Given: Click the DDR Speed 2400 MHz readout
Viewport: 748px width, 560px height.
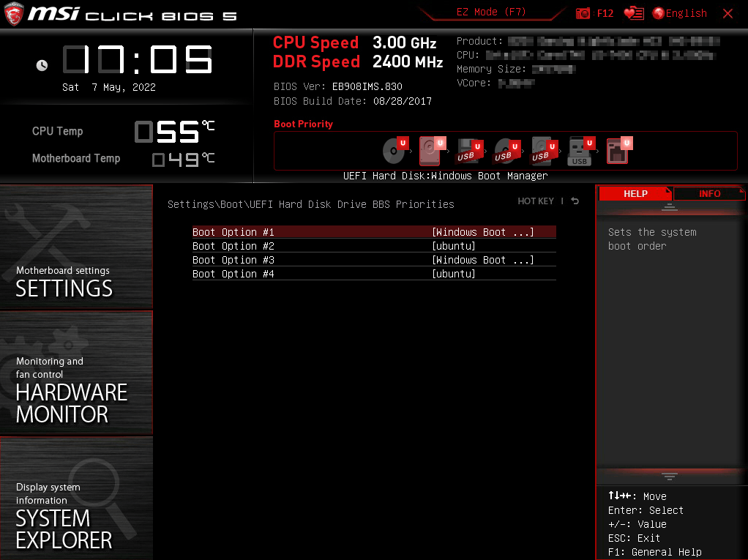Looking at the screenshot, I should pos(358,61).
